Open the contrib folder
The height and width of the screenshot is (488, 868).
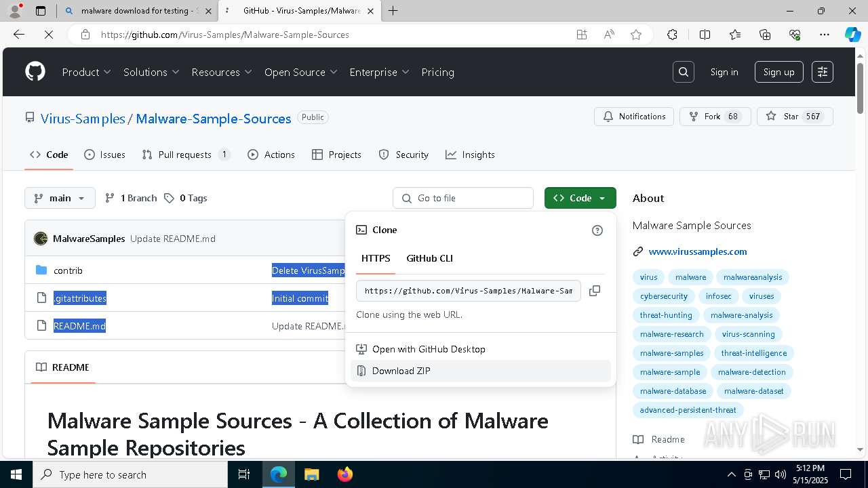coord(68,270)
